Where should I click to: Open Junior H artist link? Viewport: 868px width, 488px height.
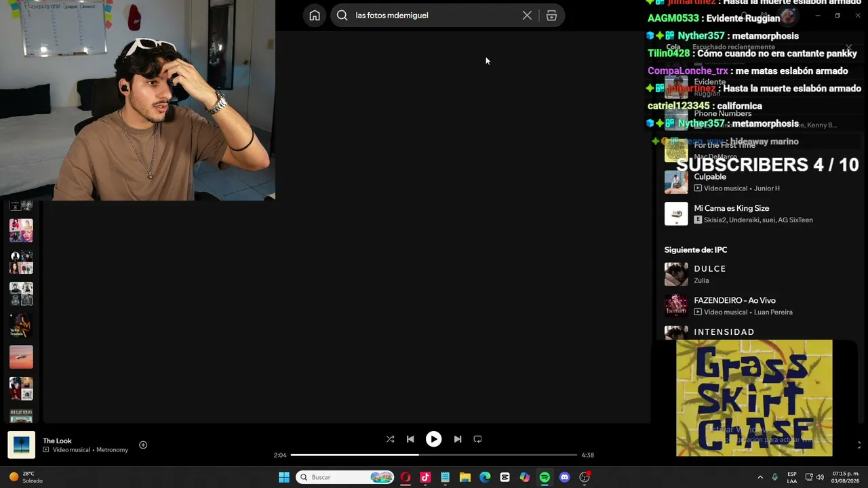click(767, 188)
